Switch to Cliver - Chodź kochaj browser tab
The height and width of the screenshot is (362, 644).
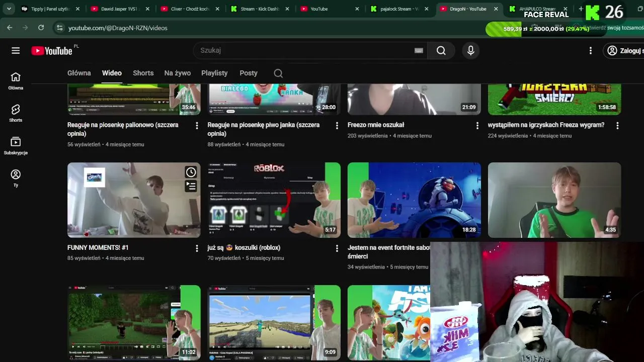(x=189, y=9)
